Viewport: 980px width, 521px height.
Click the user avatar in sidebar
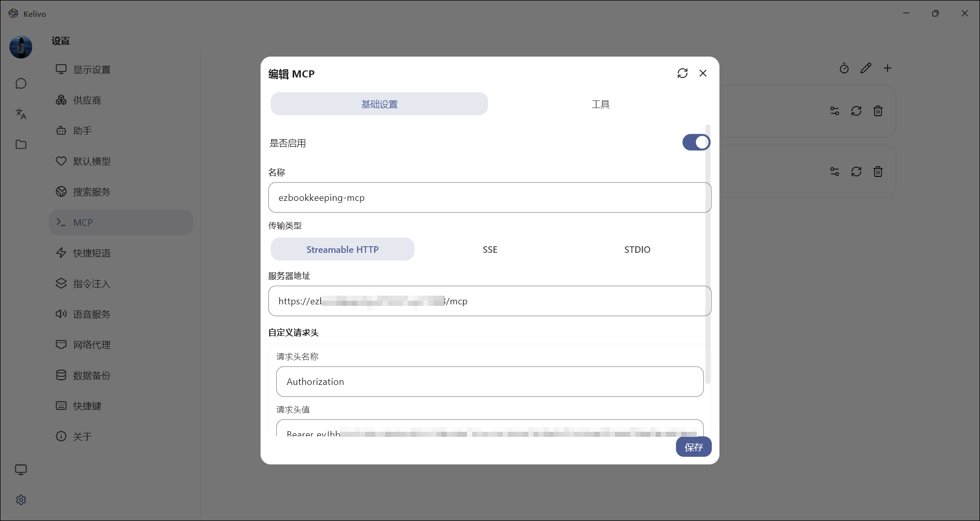(21, 47)
